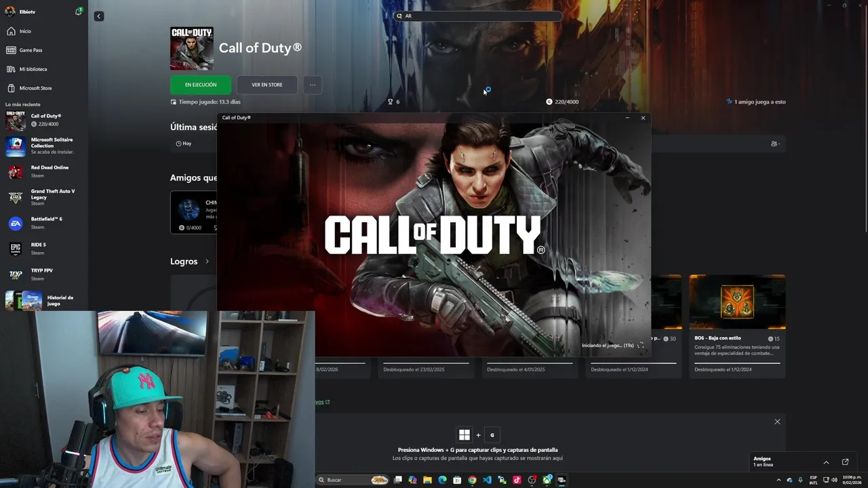This screenshot has height=488, width=868.
Task: Click 'Tiempo jugado: 13.3 días' text
Action: click(x=210, y=102)
